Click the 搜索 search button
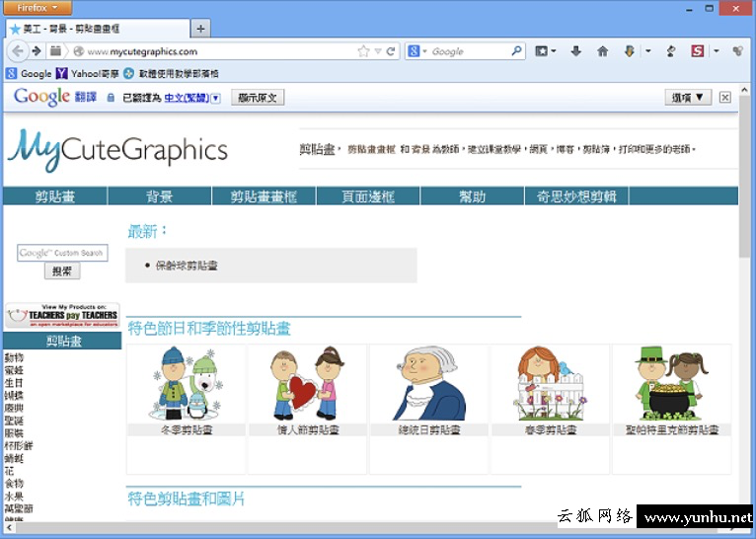This screenshot has width=756, height=539. tap(62, 270)
